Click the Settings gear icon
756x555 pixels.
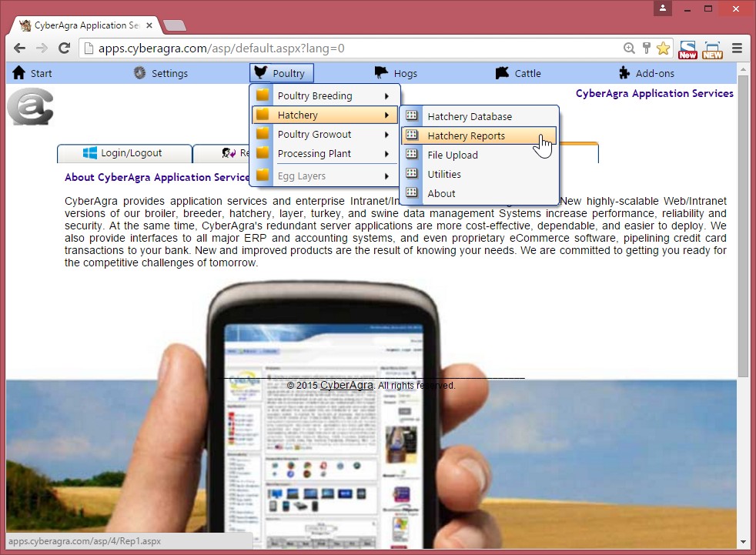pos(140,73)
